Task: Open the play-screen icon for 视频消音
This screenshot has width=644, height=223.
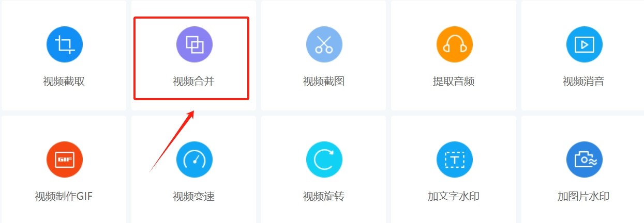Action: tap(585, 45)
